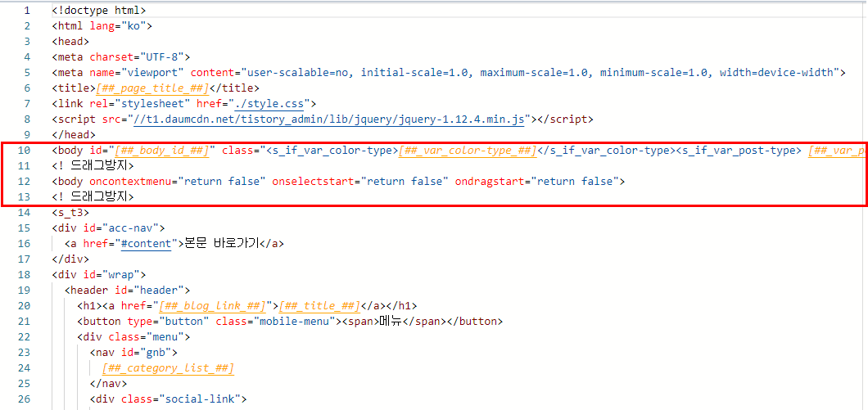Click the [##_body_id_##] placeholder
Viewport: 868px width, 410px height.
point(161,150)
